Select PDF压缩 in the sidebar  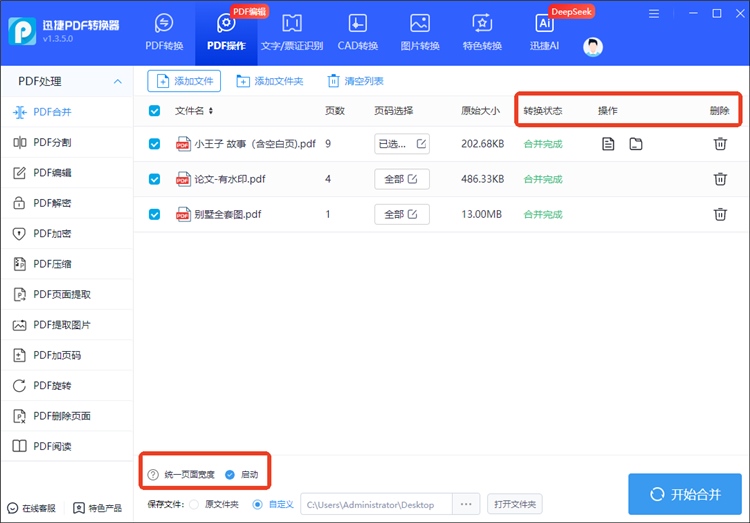[x=67, y=264]
